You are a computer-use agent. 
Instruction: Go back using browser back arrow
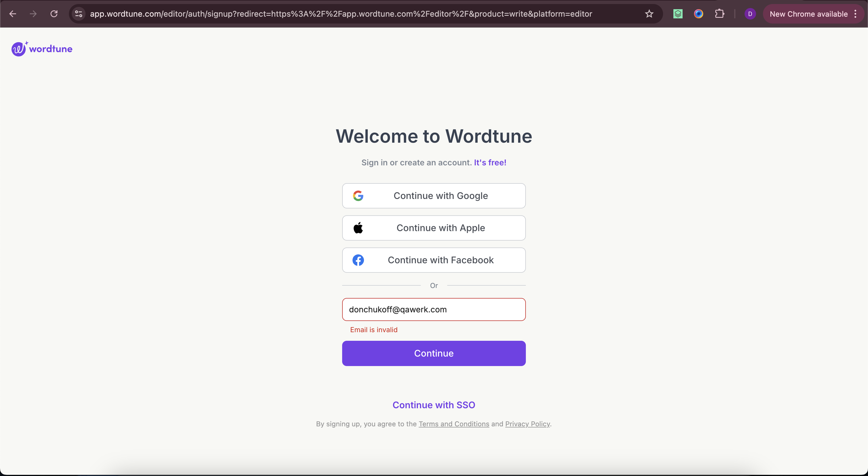point(13,14)
